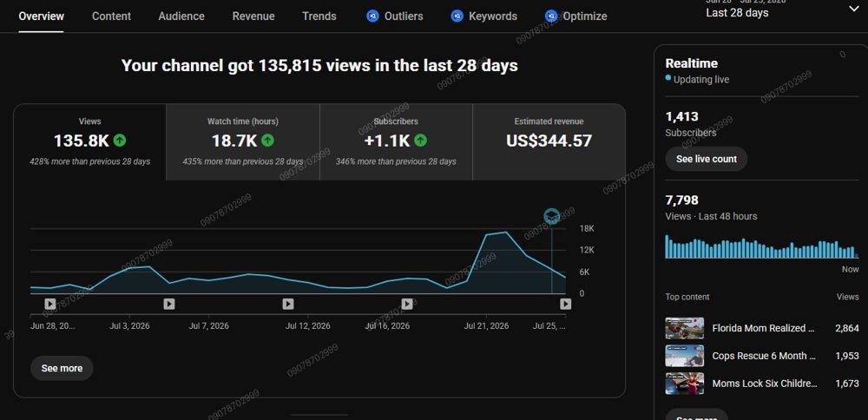Screen dimensions: 868x420
Task: Open the Overview tab
Action: [x=41, y=16]
